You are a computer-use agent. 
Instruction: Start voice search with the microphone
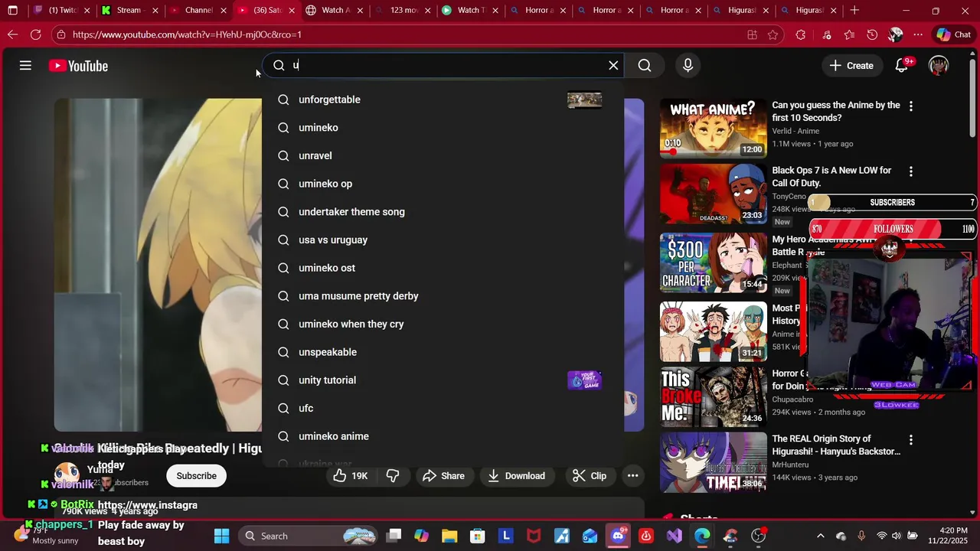pos(688,66)
